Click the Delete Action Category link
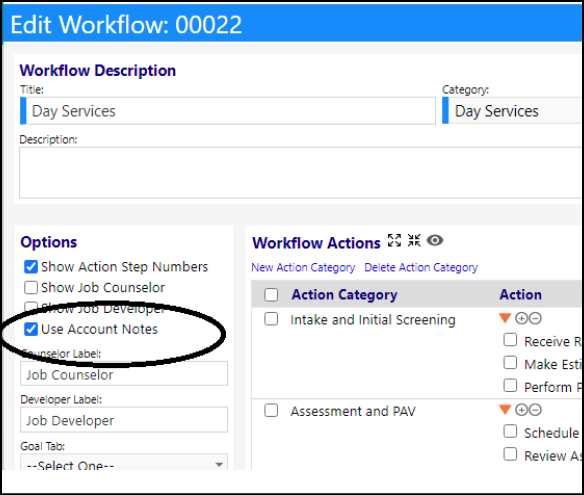 pos(421,267)
